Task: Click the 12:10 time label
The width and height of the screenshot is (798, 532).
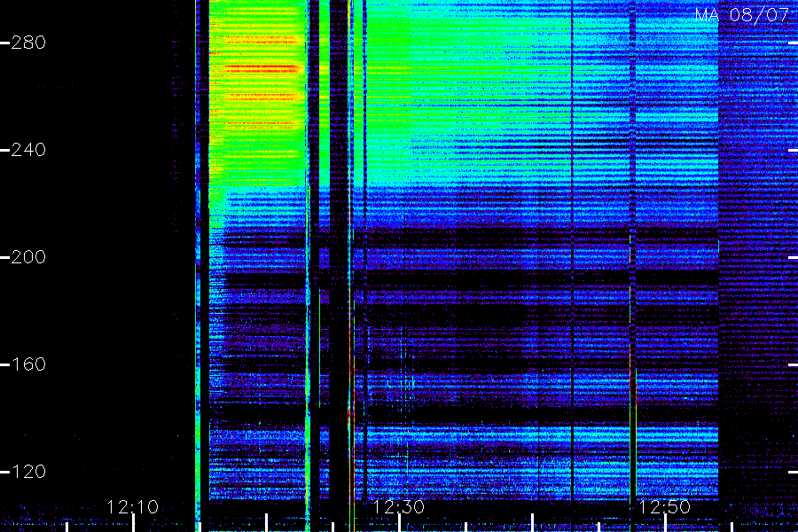Action: coord(133,507)
